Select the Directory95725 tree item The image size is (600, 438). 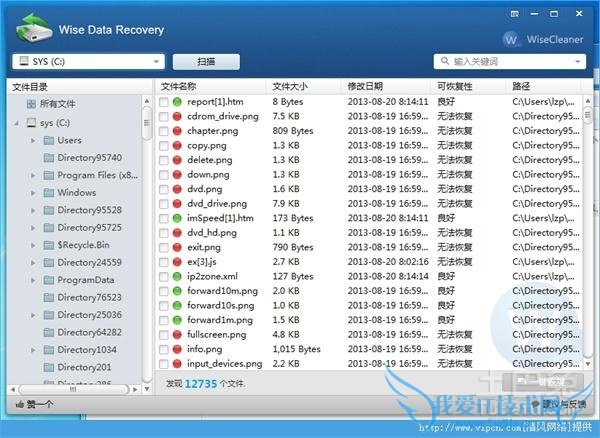coord(90,228)
